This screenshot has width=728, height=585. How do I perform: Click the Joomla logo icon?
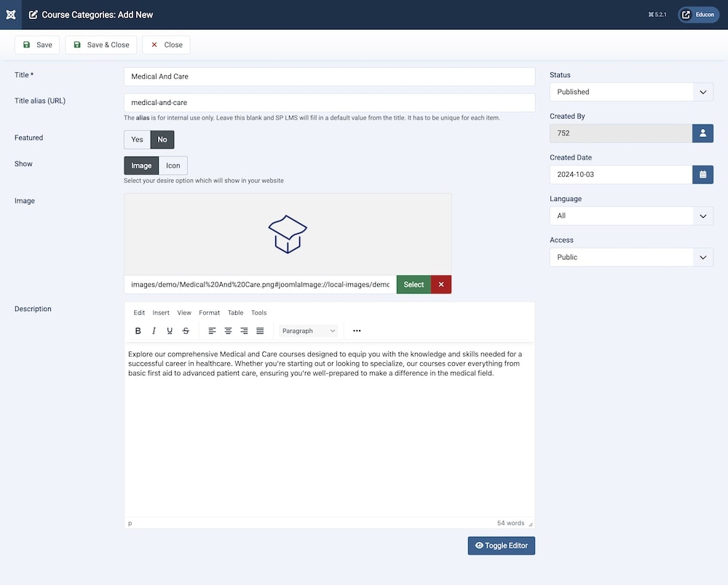pyautogui.click(x=10, y=15)
